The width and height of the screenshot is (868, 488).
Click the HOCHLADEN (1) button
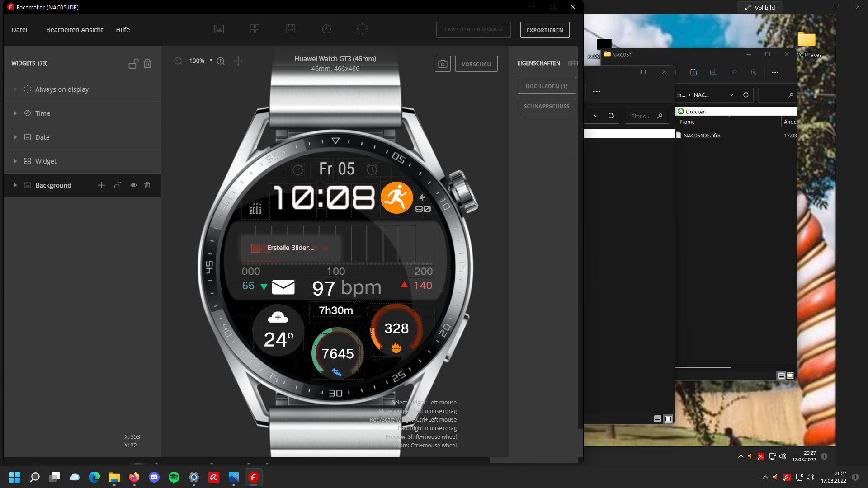tap(547, 86)
